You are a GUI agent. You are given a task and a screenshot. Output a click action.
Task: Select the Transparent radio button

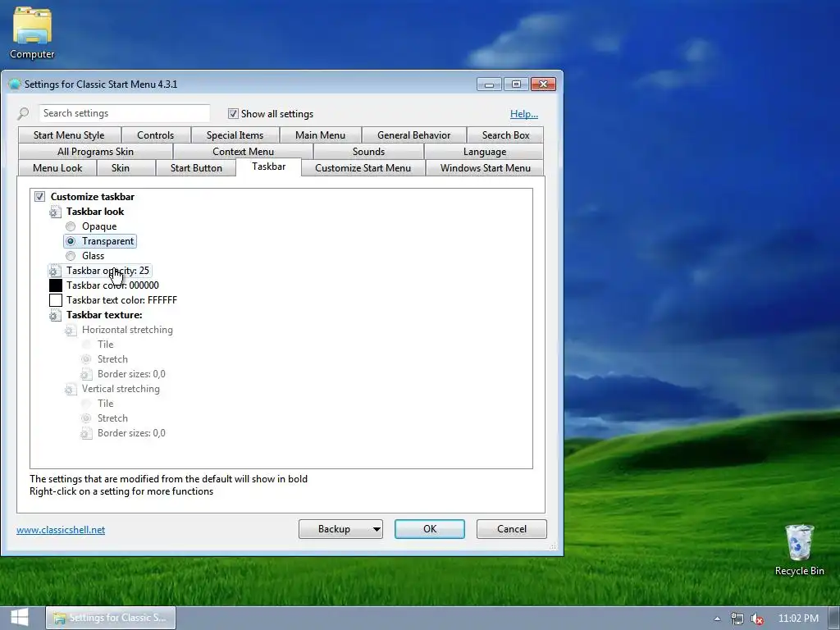(x=71, y=241)
